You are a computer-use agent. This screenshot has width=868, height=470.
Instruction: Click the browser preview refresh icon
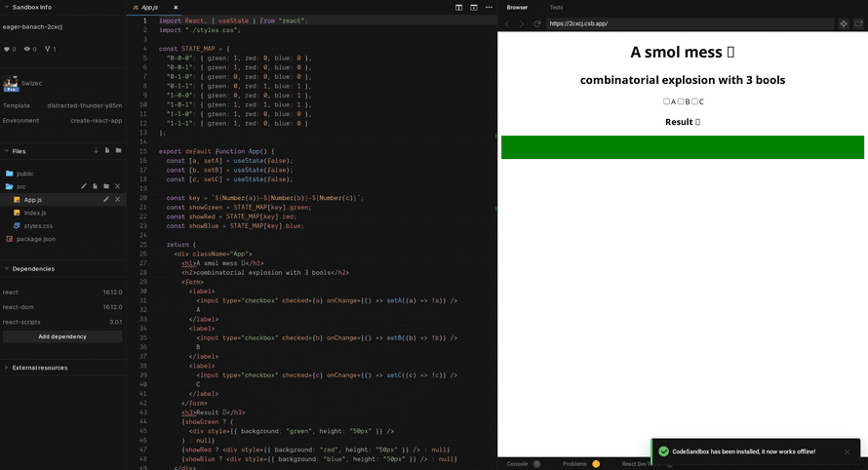[536, 23]
